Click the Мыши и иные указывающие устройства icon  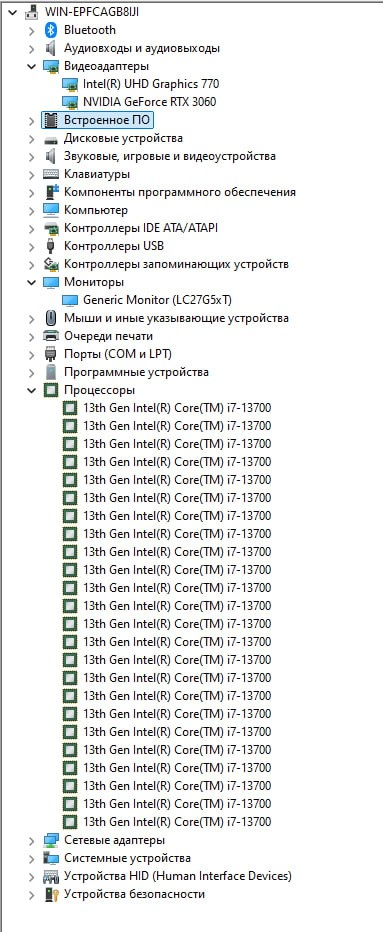(x=51, y=318)
